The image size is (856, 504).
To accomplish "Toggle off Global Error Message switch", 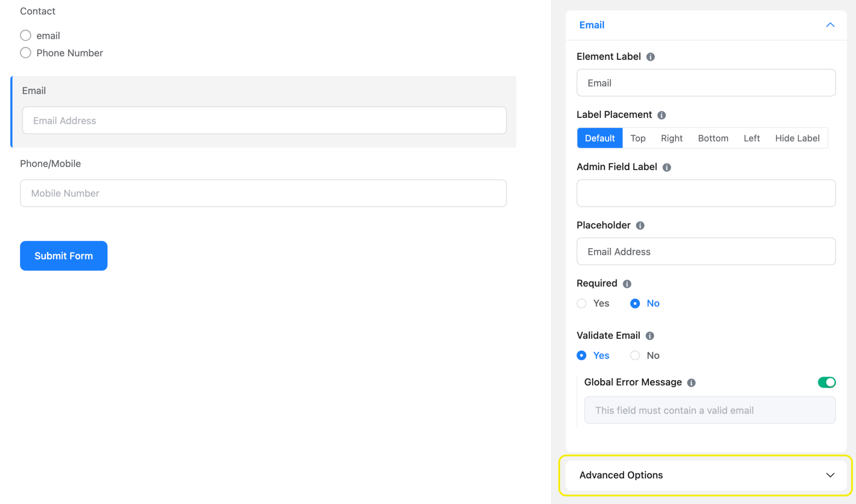I will [826, 382].
